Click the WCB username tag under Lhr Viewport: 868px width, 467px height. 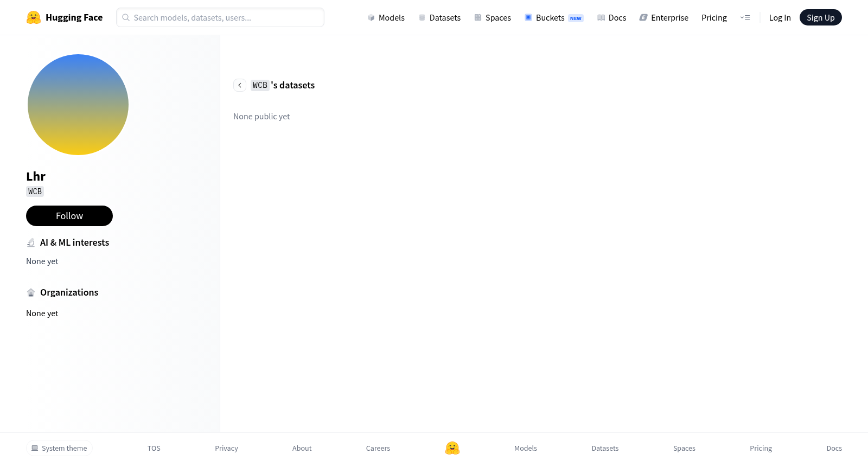pyautogui.click(x=35, y=191)
